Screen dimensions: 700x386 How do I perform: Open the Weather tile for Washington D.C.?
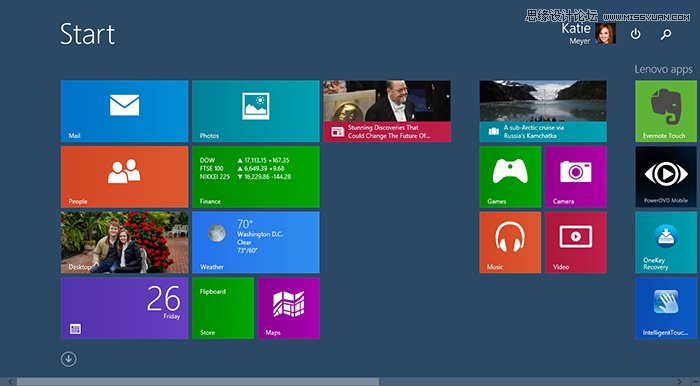click(x=256, y=242)
